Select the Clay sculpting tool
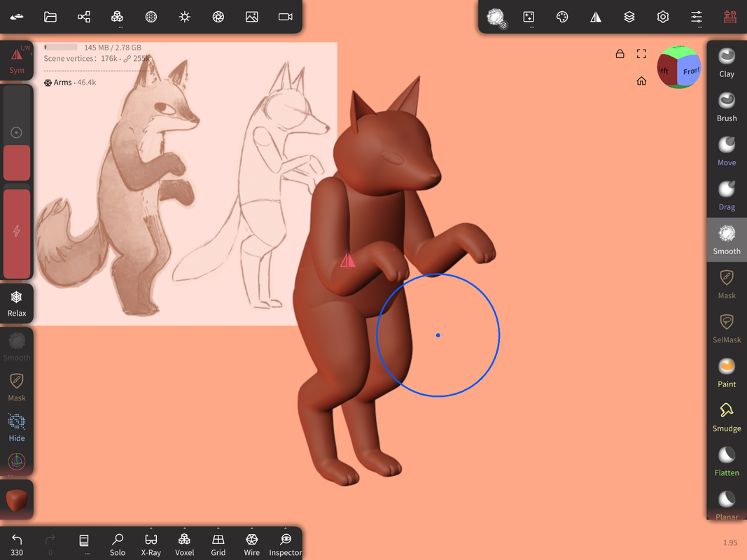The width and height of the screenshot is (747, 560). (727, 62)
